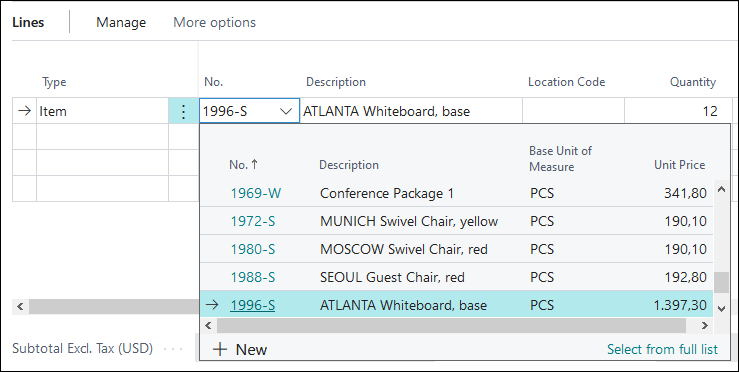Screen dimensions: 739x372
Task: Click Lines grid Description column header
Action: (336, 82)
